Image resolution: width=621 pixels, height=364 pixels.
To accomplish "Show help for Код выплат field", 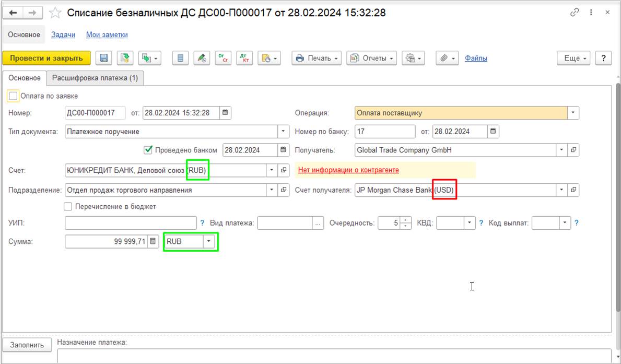I will (x=577, y=223).
